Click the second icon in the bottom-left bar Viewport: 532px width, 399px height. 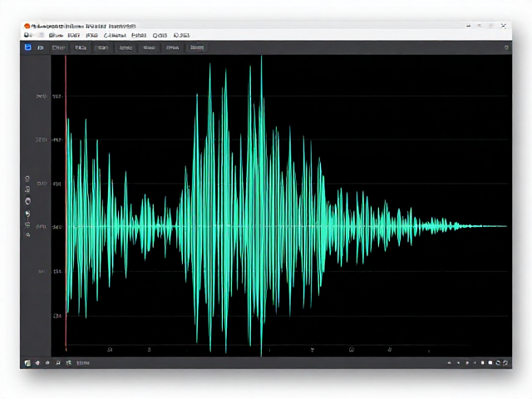(x=37, y=363)
